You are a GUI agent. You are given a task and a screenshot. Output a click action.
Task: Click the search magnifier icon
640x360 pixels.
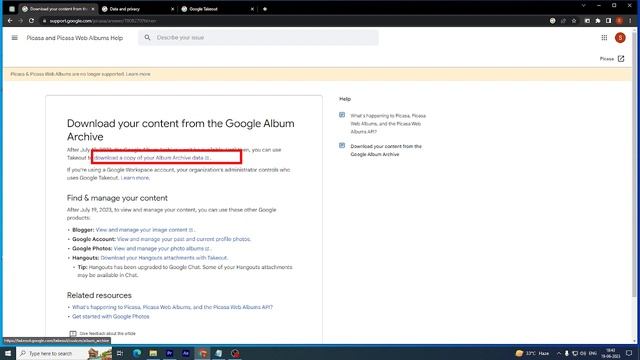point(147,38)
